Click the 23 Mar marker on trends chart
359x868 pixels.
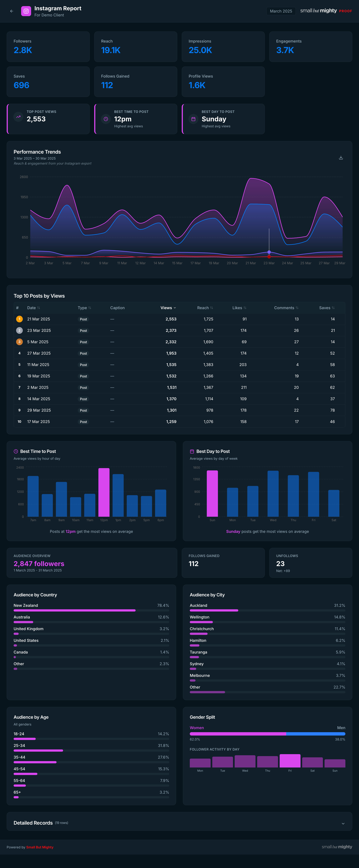[x=269, y=252]
